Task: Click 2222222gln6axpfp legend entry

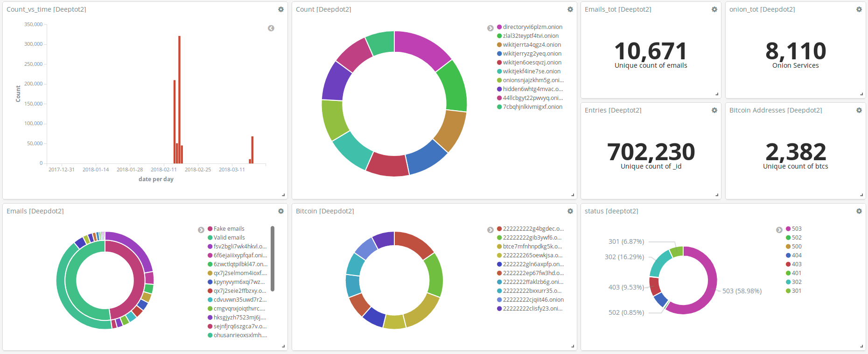Action: tap(531, 264)
